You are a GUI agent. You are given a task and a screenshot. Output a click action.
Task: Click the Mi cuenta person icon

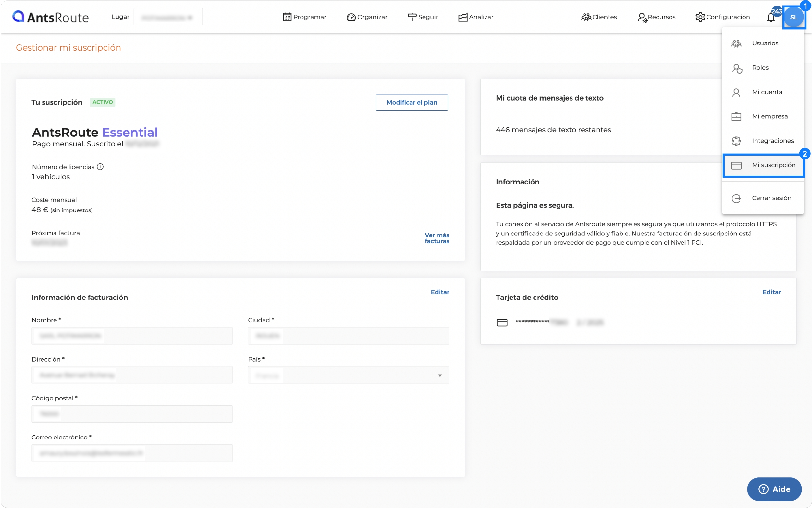[x=736, y=92]
